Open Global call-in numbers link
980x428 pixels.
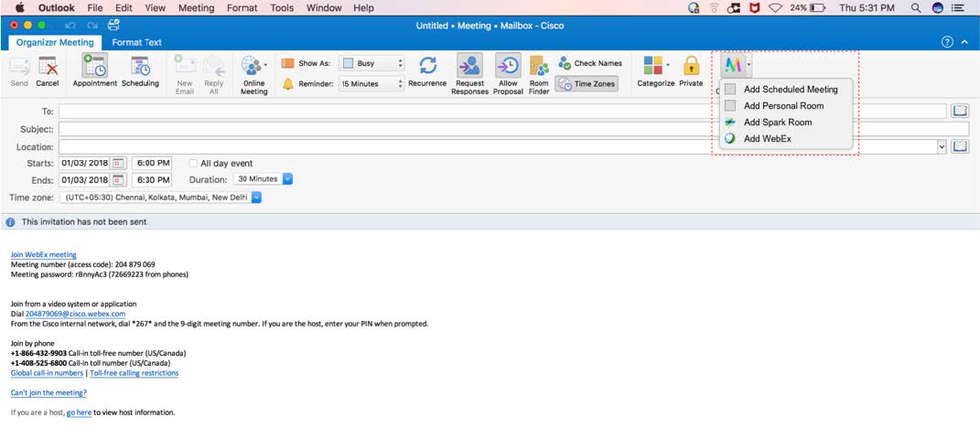47,373
